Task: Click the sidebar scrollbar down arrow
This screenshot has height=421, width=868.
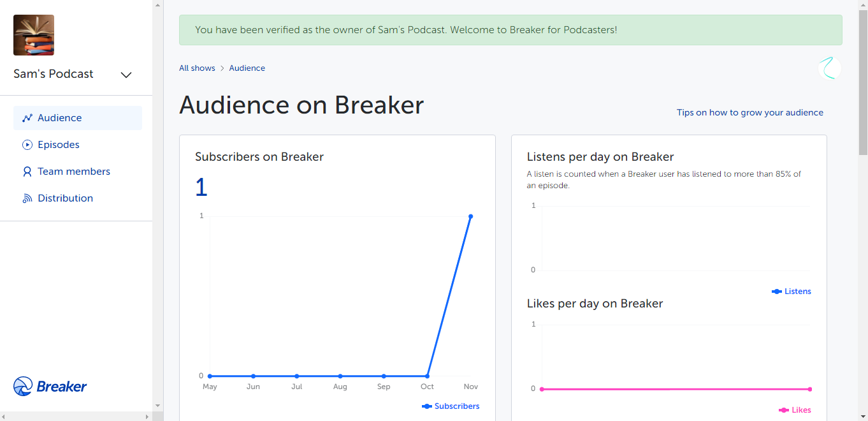Action: pyautogui.click(x=158, y=406)
